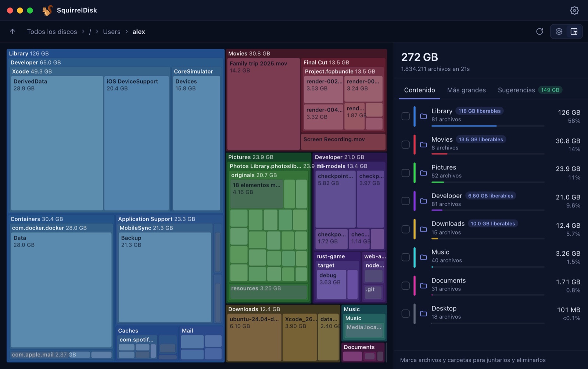Click the Xcode 49.3 GB header

32,71
